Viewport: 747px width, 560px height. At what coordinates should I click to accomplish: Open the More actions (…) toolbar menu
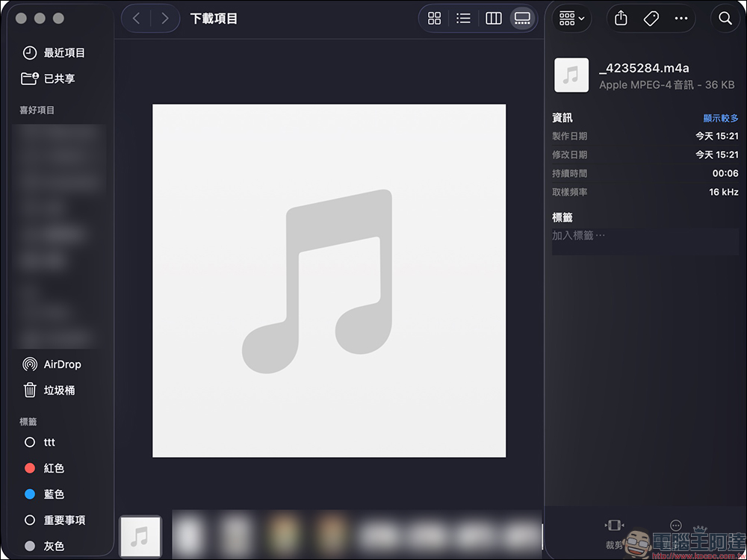(x=681, y=18)
